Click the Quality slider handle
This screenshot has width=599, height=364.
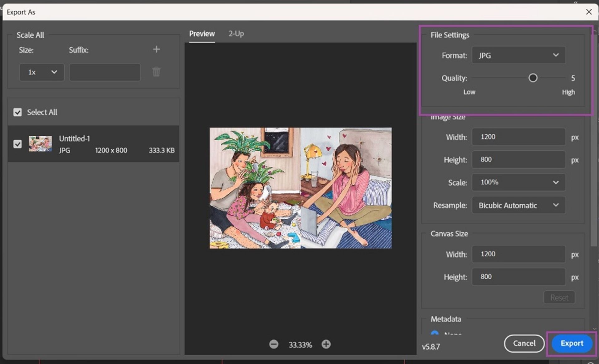point(533,78)
